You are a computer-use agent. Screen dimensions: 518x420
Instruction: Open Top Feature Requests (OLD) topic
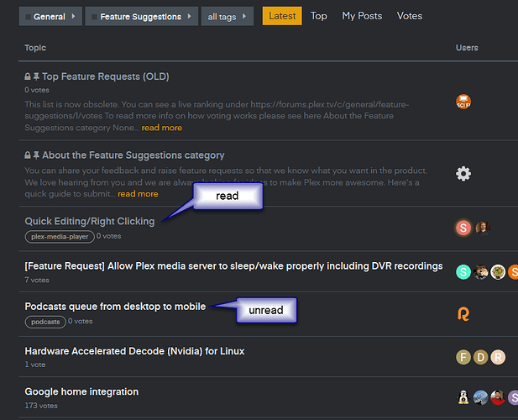point(106,76)
